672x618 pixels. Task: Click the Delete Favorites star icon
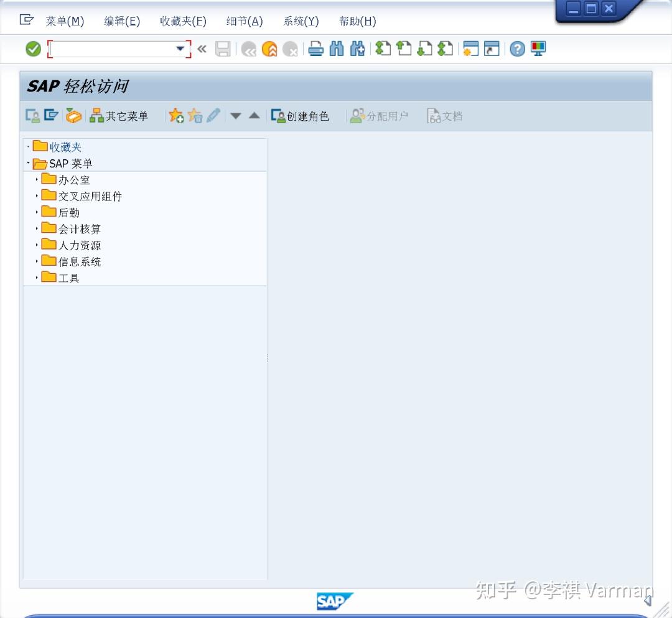(x=195, y=116)
